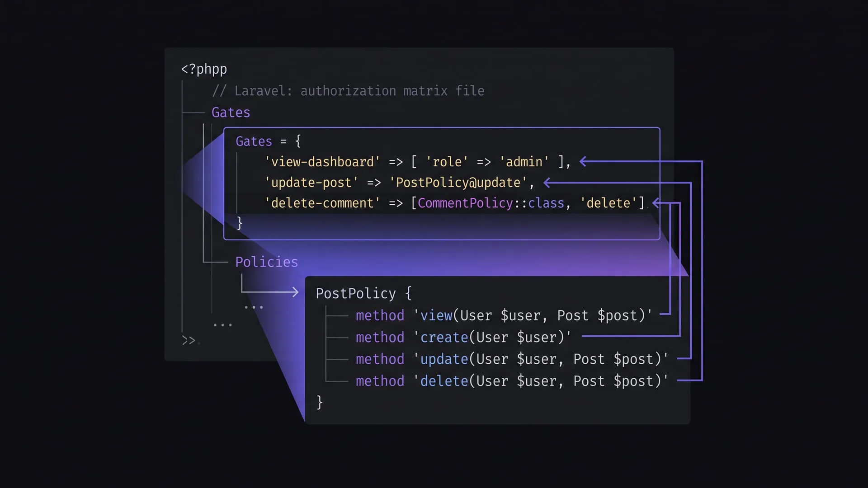Click the 'admin' value string
The height and width of the screenshot is (488, 868).
click(x=524, y=162)
